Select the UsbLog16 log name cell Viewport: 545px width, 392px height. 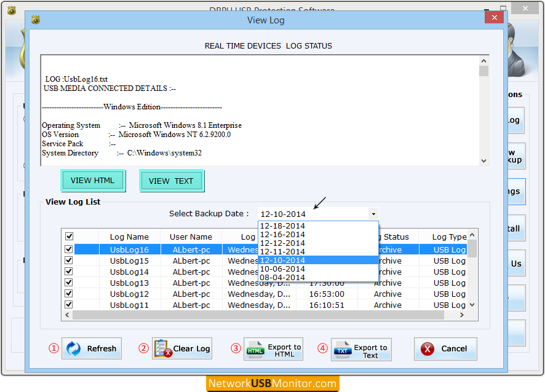pos(129,249)
